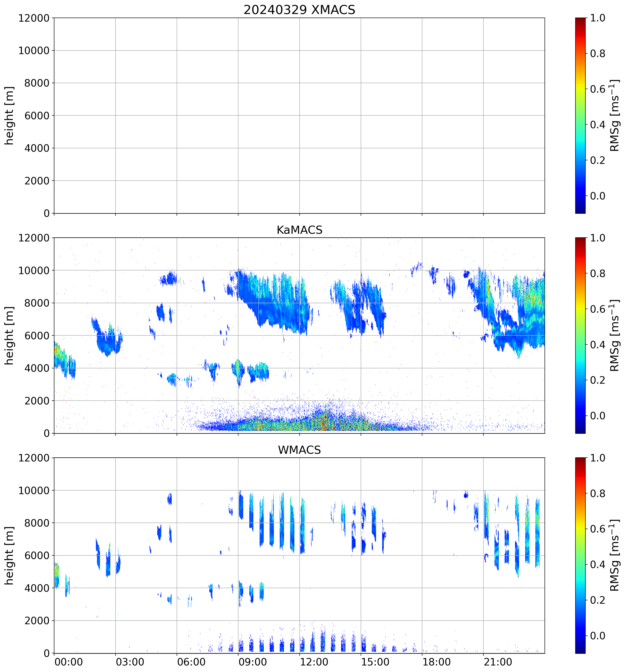
Task: Click the KaMACS panel colorbar
Action: [580, 335]
